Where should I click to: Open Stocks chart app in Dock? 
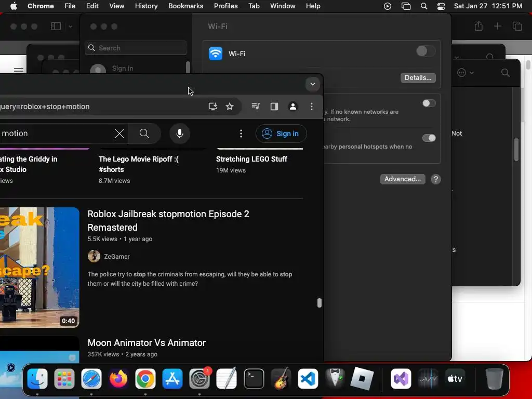pos(428,379)
